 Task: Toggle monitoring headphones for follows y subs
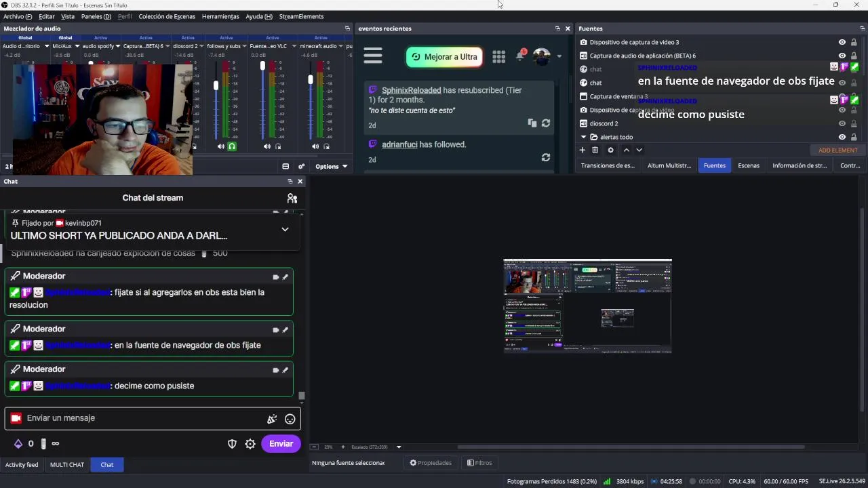[x=232, y=146]
